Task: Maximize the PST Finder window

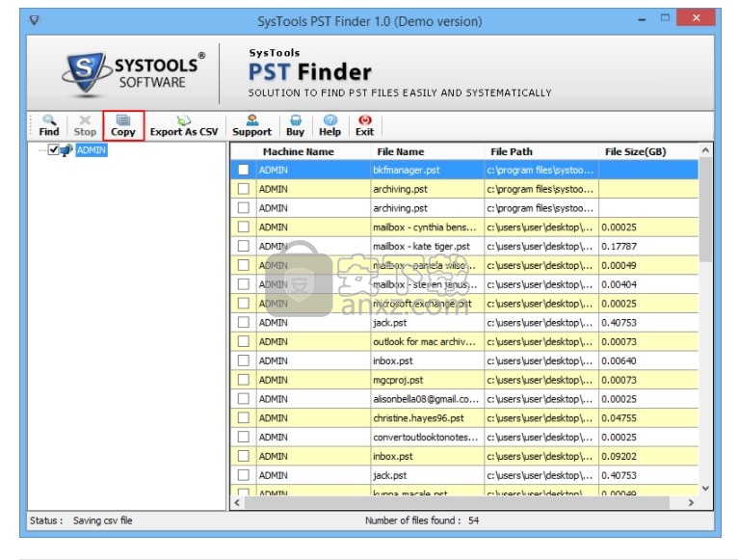Action: click(x=665, y=18)
